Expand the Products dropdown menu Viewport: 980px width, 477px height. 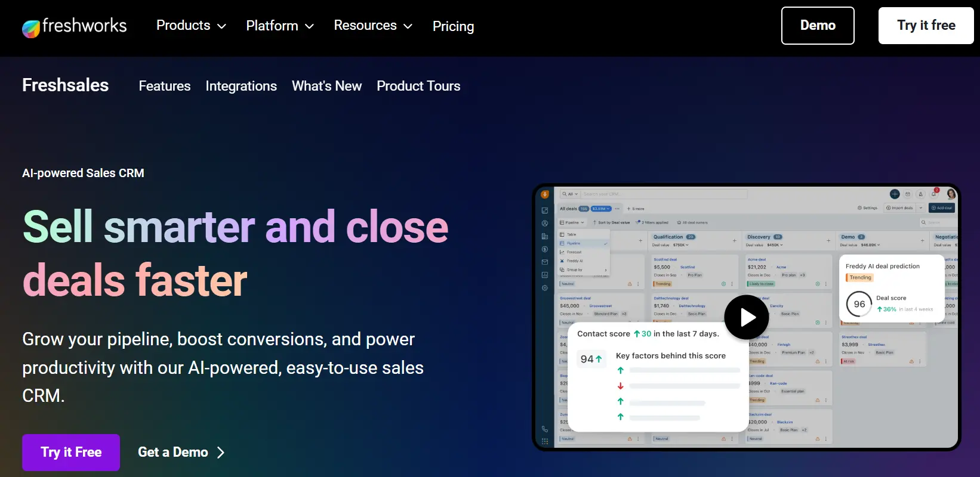pos(191,26)
